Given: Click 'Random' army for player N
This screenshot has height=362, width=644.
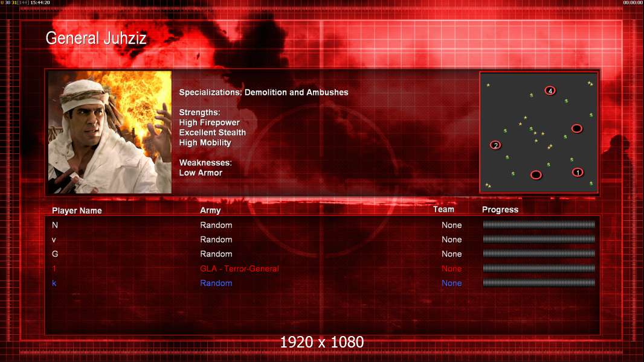Looking at the screenshot, I should coord(216,225).
